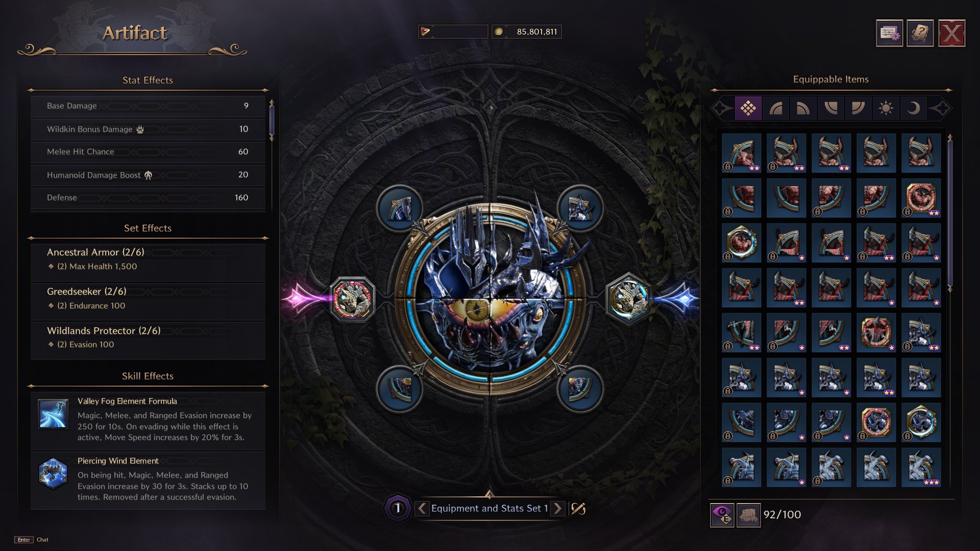The width and height of the screenshot is (980, 551).
Task: Select the left hexagonal artifact slot
Action: pos(352,299)
